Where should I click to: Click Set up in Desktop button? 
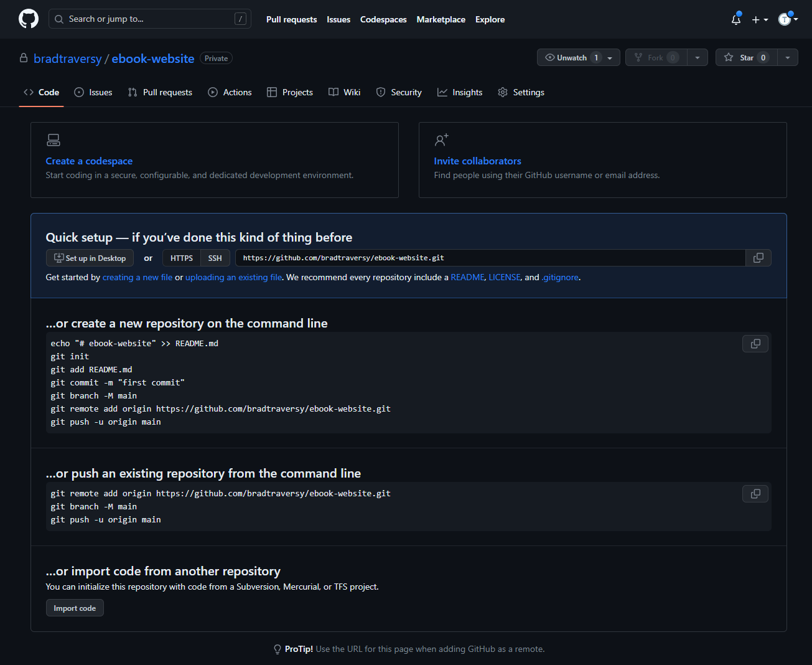pos(90,258)
